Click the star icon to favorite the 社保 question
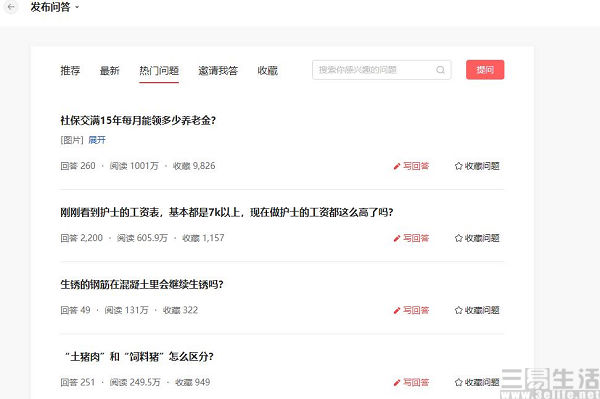Screen dimensions: 600x399 pos(458,166)
